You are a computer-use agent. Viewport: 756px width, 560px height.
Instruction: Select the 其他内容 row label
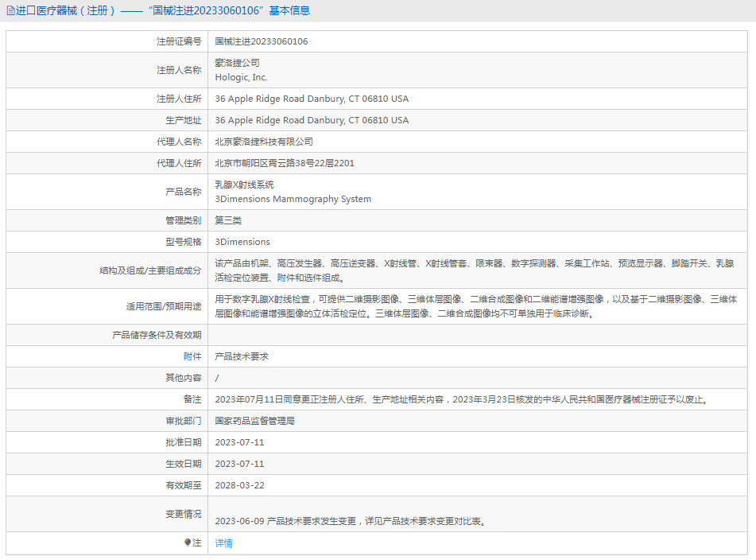pyautogui.click(x=183, y=378)
